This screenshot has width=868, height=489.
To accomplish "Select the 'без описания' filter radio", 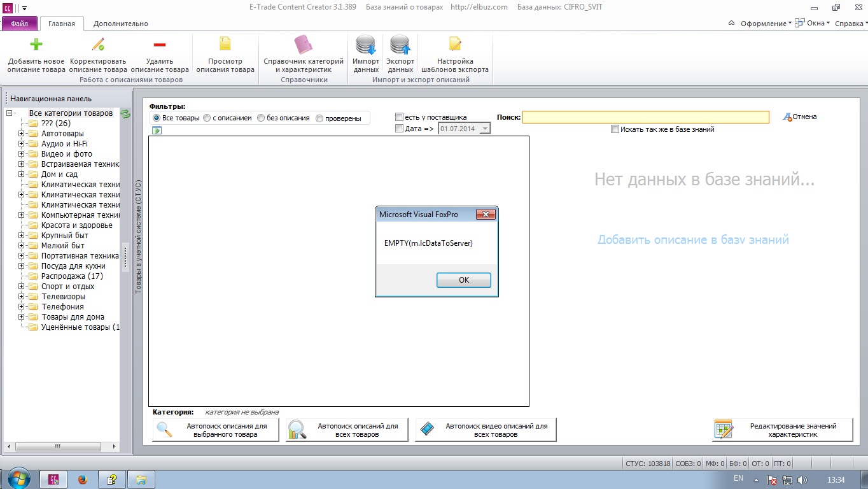I will pos(261,118).
